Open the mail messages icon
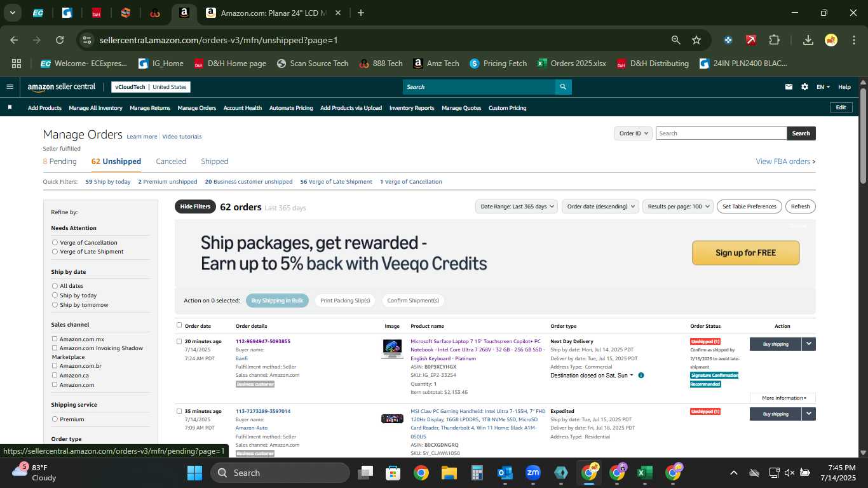Image resolution: width=868 pixels, height=488 pixels. 789,87
